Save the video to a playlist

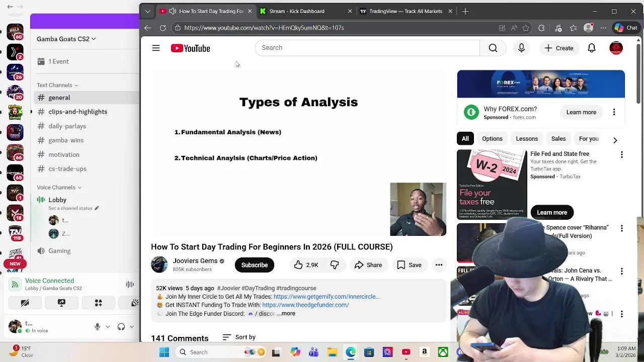pos(409,265)
